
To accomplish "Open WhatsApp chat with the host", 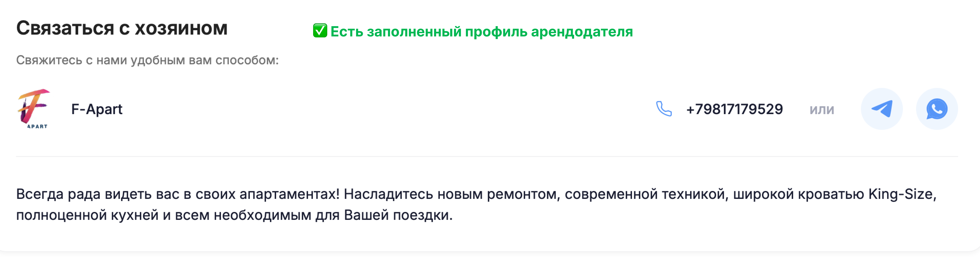I will coord(937,109).
